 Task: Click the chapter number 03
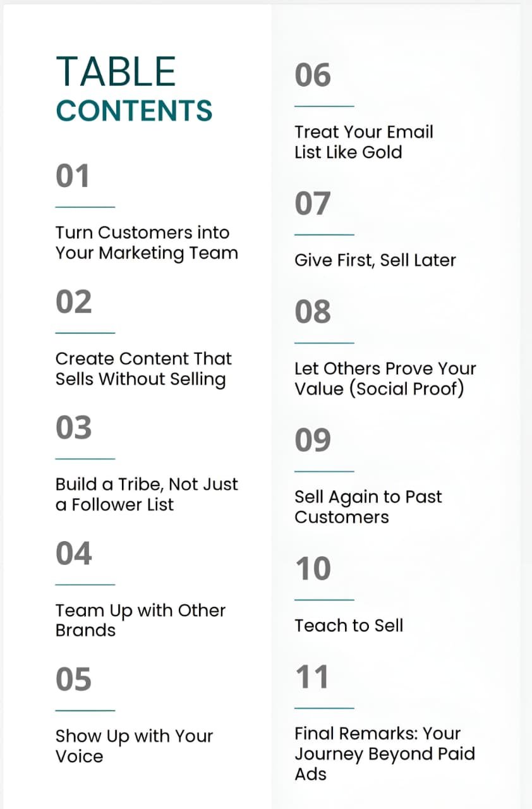(74, 428)
